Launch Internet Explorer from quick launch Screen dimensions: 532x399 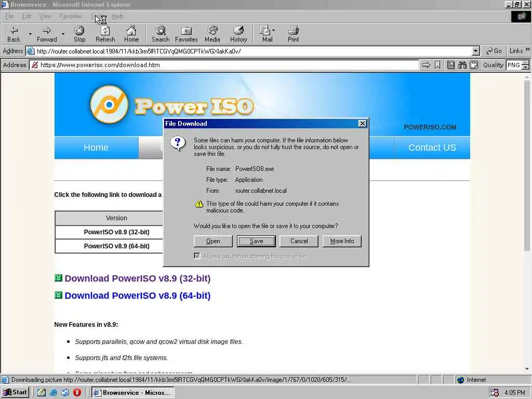pos(54,393)
